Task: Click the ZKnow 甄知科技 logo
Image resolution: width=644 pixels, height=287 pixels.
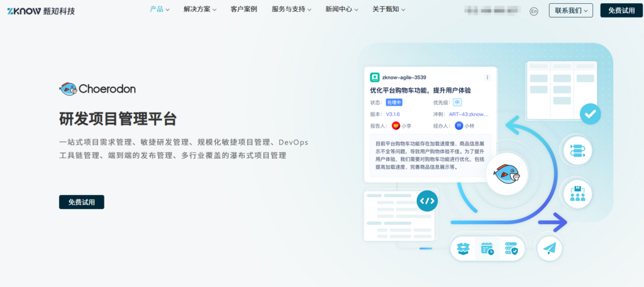Action: pyautogui.click(x=41, y=11)
